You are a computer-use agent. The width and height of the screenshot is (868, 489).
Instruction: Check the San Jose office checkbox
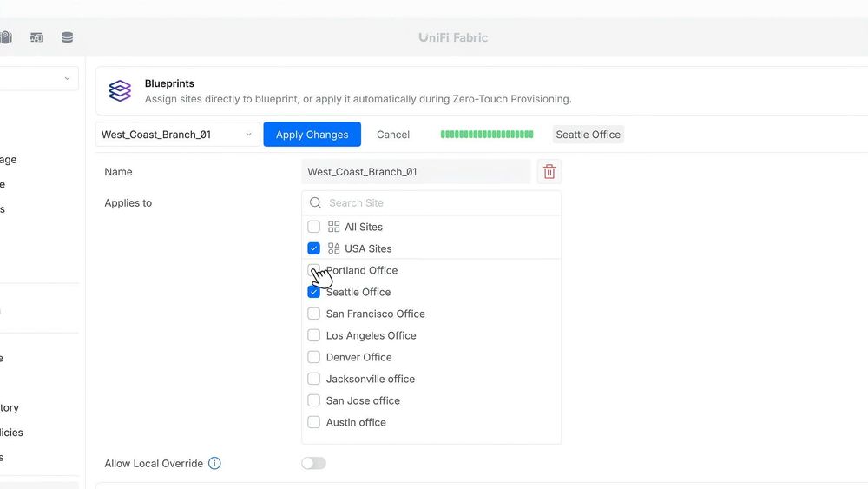click(x=313, y=400)
